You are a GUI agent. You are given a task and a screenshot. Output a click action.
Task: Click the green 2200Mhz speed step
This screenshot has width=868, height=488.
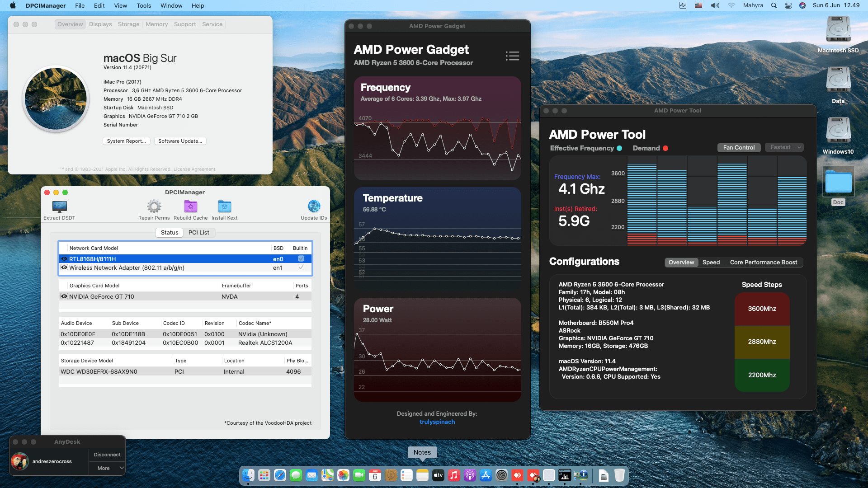click(x=762, y=375)
